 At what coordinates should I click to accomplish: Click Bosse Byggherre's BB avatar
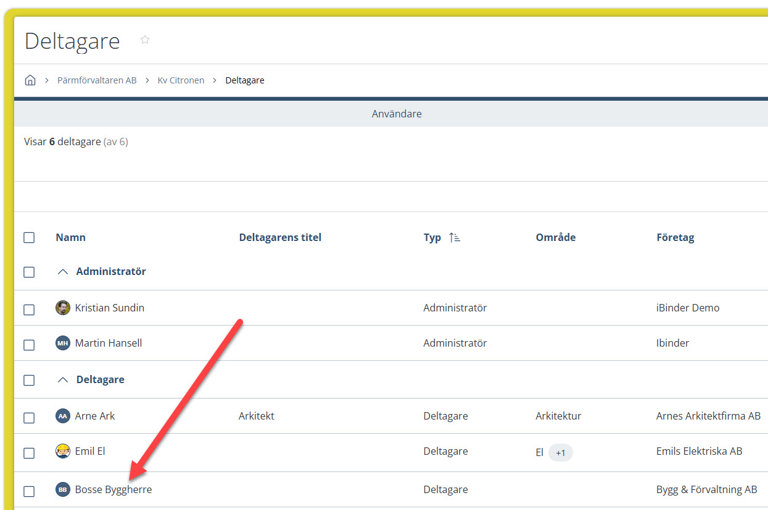63,490
